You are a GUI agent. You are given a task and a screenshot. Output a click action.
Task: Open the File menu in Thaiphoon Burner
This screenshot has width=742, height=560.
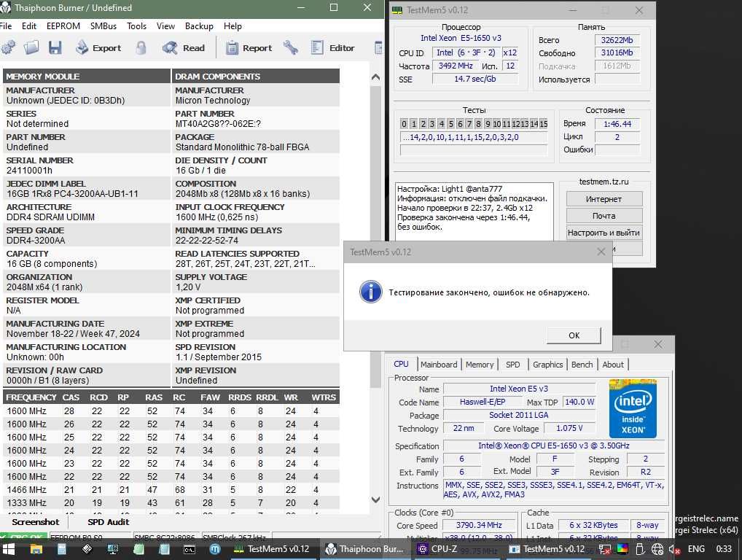coord(6,26)
